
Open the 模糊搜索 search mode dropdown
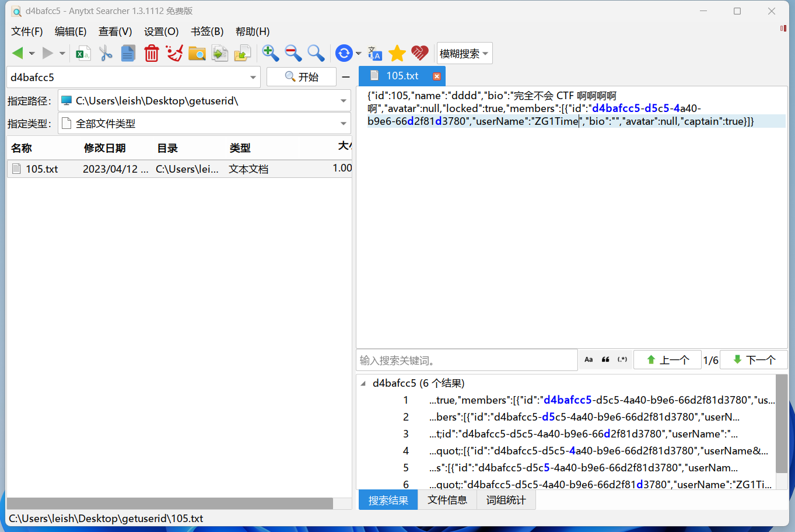pos(464,54)
